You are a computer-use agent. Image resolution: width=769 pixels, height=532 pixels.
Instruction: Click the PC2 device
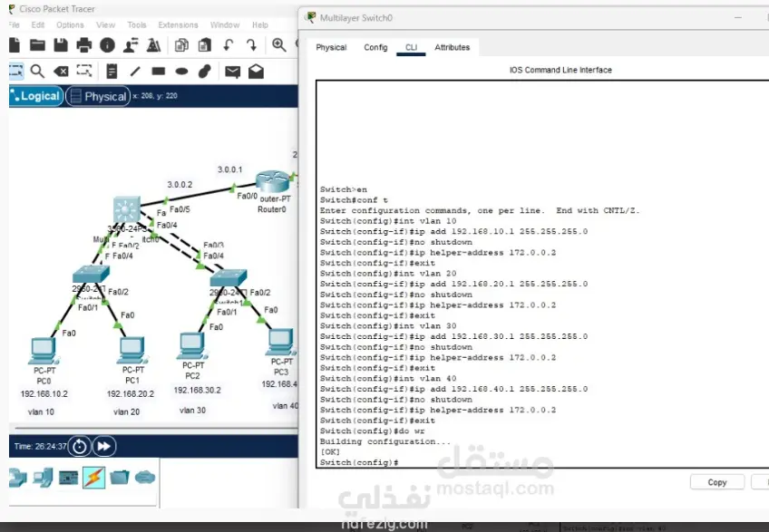192,346
